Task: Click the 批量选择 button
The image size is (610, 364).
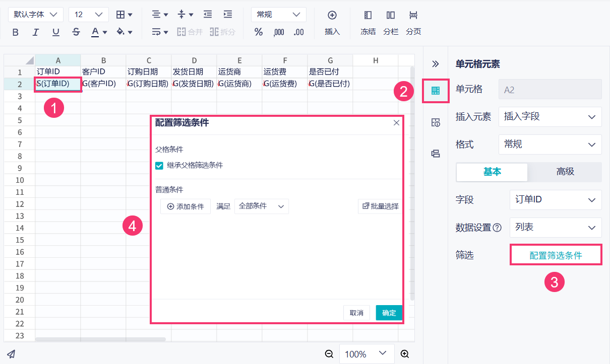Action: pos(380,206)
